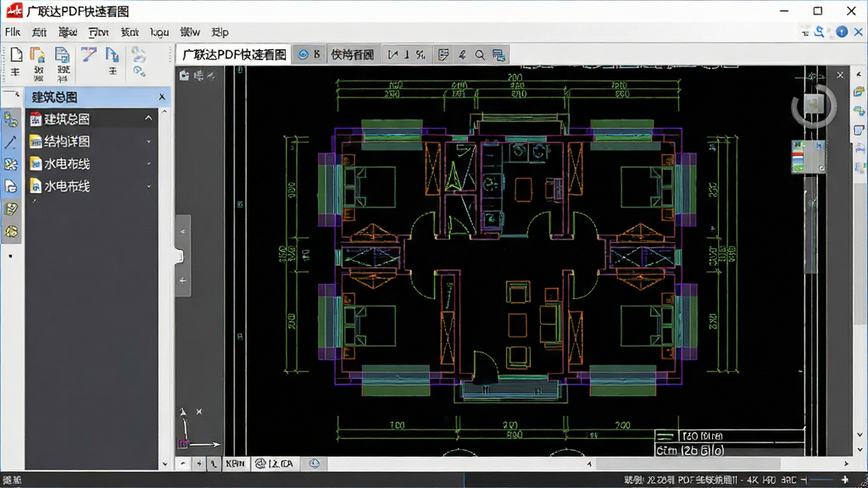This screenshot has height=488, width=868.
Task: Select the purple number seven tool icon
Action: [88, 53]
